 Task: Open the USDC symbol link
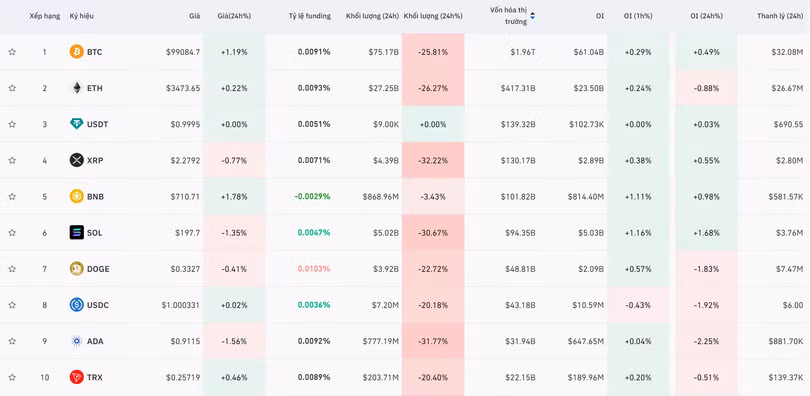[98, 305]
